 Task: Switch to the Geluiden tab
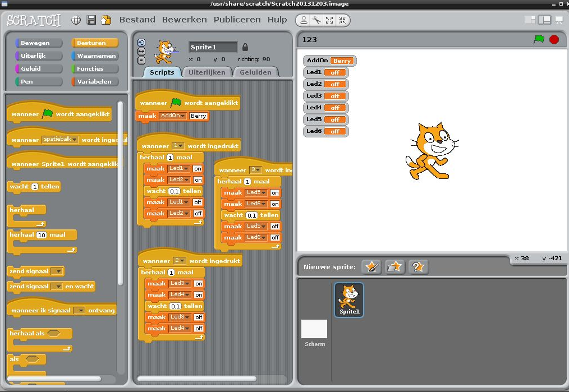tap(255, 72)
